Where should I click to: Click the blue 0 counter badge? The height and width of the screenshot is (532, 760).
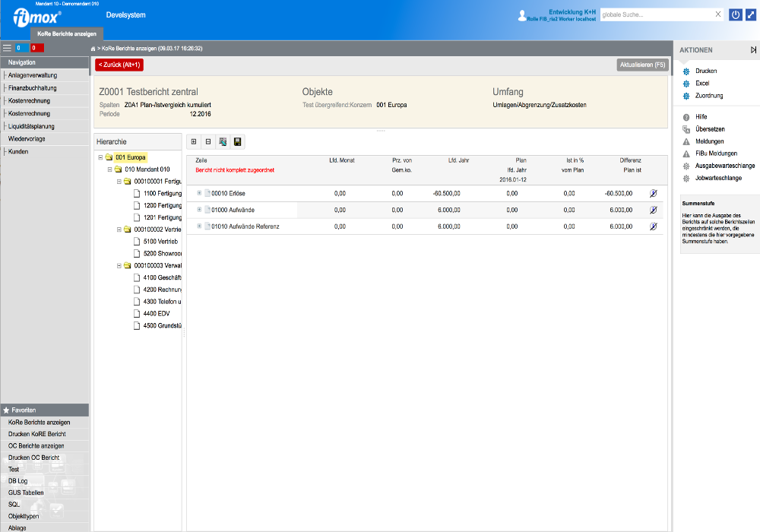21,48
